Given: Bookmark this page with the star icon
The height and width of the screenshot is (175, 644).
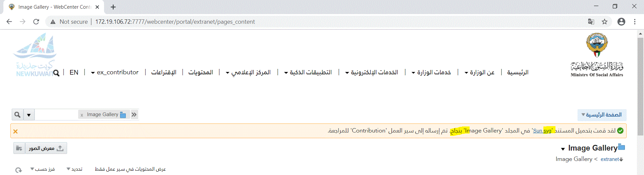Looking at the screenshot, I should tap(604, 22).
